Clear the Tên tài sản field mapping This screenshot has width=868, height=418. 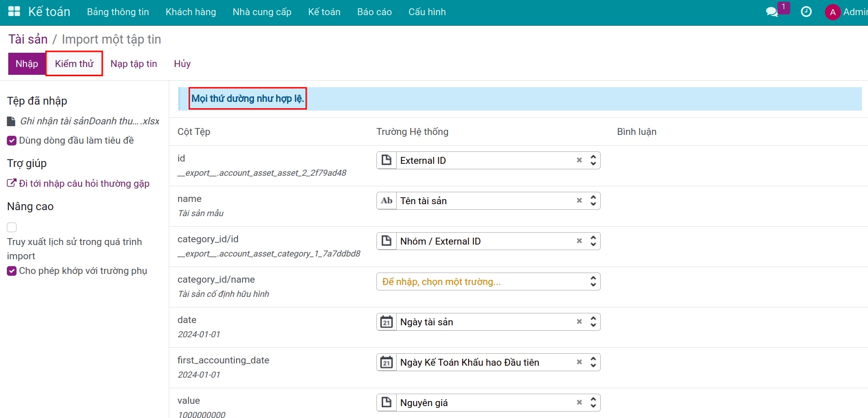click(x=579, y=201)
